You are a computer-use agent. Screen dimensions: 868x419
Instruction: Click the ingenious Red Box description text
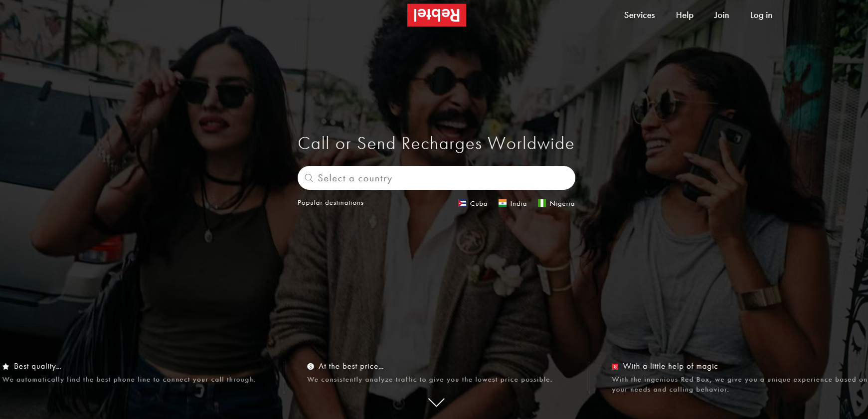click(740, 385)
